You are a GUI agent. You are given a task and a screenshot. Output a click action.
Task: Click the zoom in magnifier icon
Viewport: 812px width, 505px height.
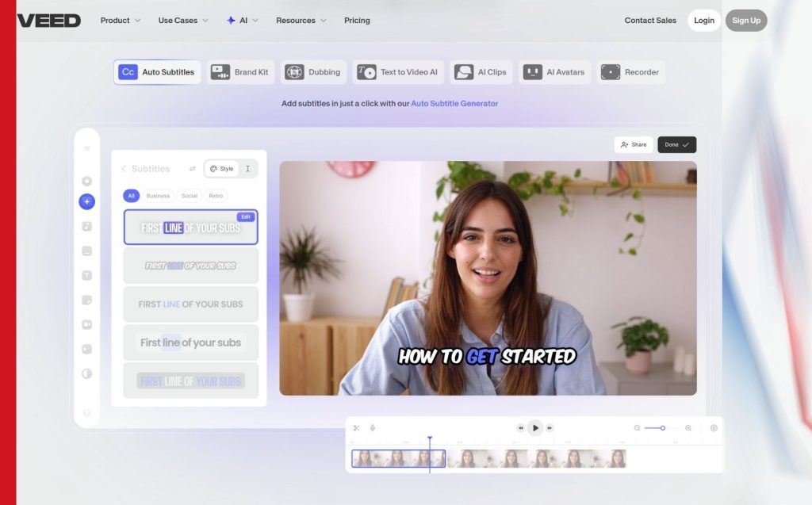(688, 428)
